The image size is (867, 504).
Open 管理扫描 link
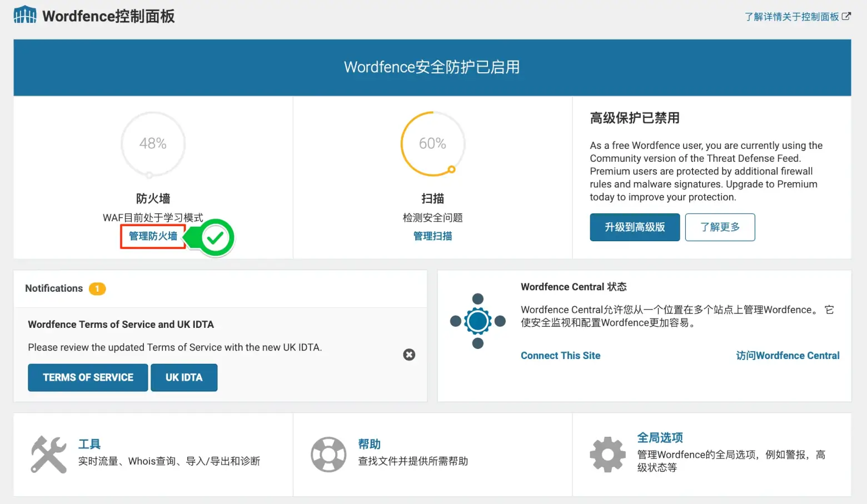point(432,236)
